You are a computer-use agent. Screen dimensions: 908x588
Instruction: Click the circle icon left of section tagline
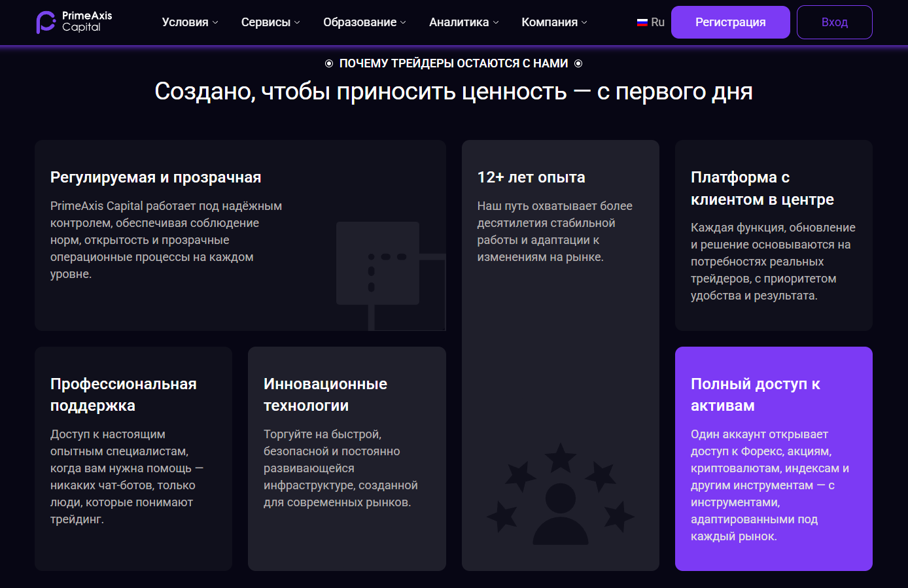click(x=329, y=63)
